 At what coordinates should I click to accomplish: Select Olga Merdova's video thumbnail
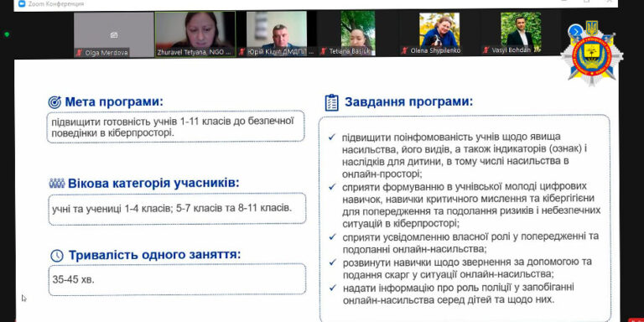(114, 34)
